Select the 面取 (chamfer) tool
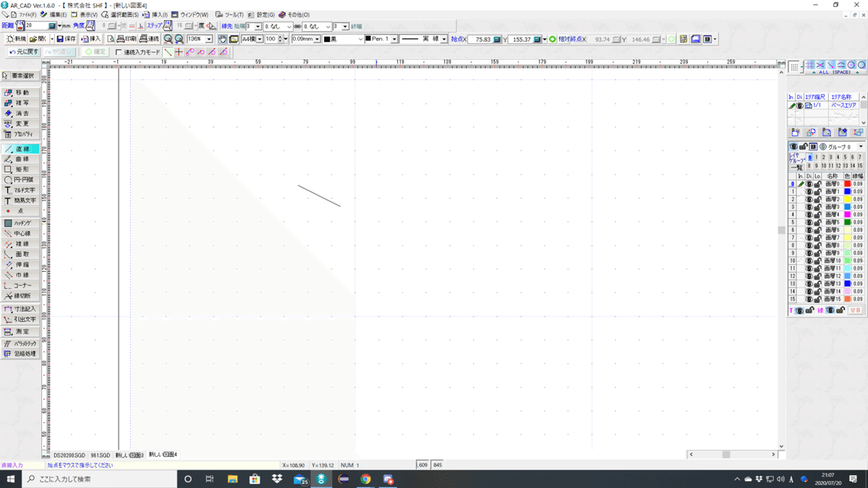The width and height of the screenshot is (868, 488). tap(20, 254)
